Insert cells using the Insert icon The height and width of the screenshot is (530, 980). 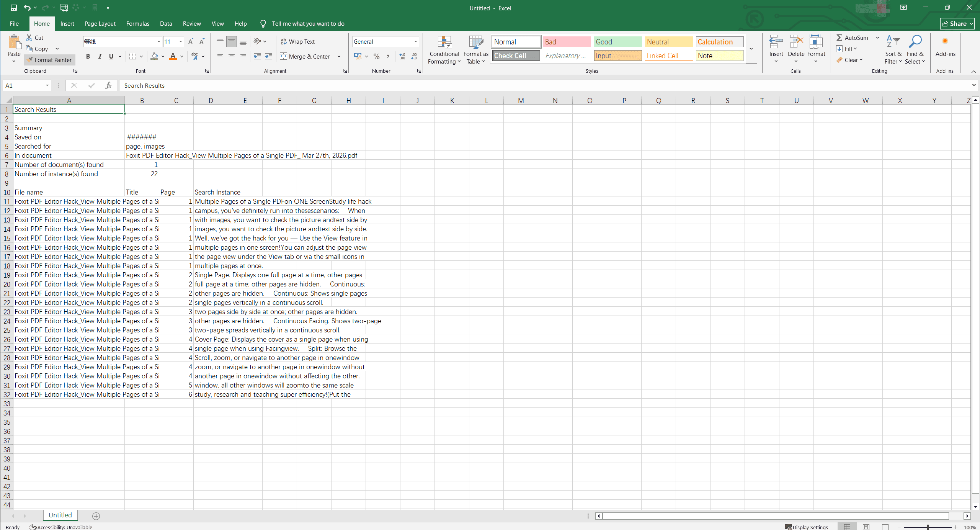pyautogui.click(x=776, y=42)
